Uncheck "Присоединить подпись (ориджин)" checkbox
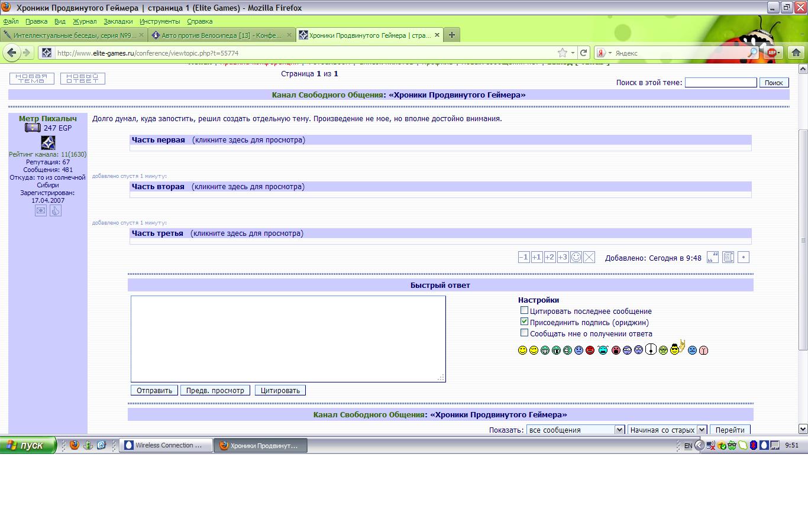808x532 pixels. [x=524, y=322]
